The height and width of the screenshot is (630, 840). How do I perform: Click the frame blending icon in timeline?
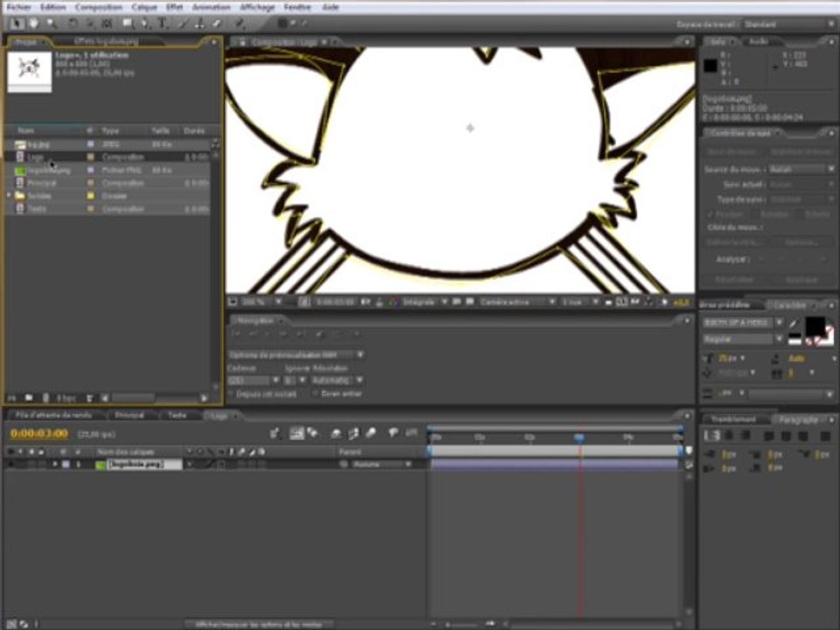point(353,433)
